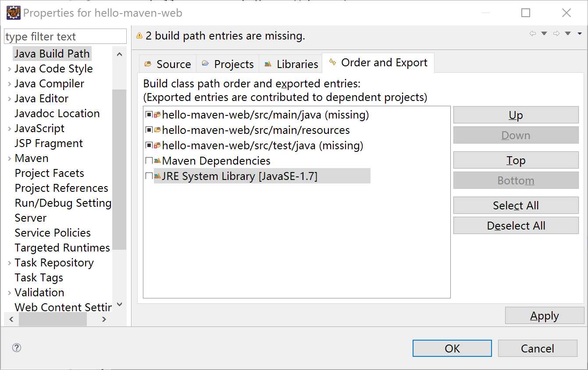Click the JRE System Library icon
This screenshot has height=370, width=588.
click(x=157, y=176)
